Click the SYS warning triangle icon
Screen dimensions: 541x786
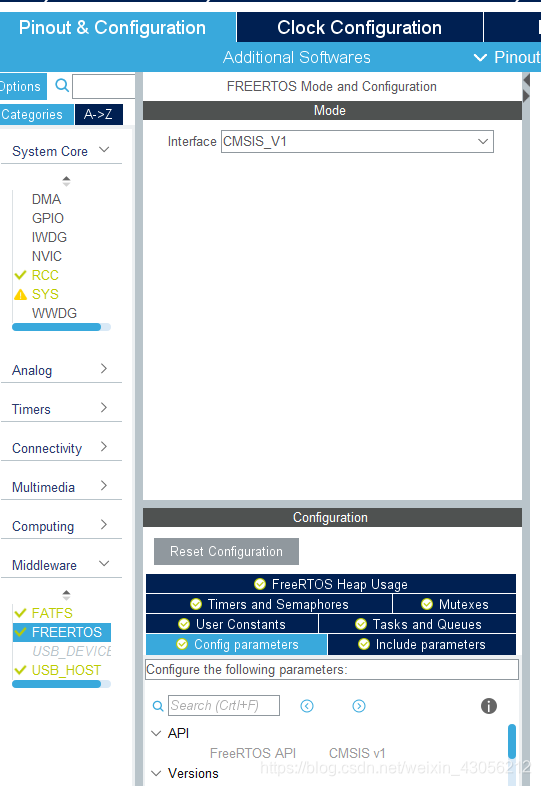pyautogui.click(x=21, y=294)
